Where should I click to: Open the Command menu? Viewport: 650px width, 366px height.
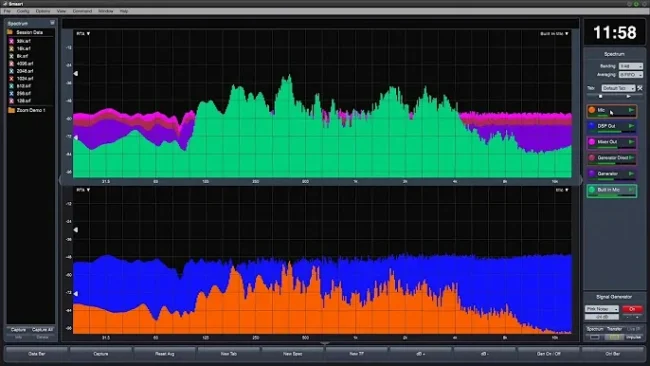82,11
